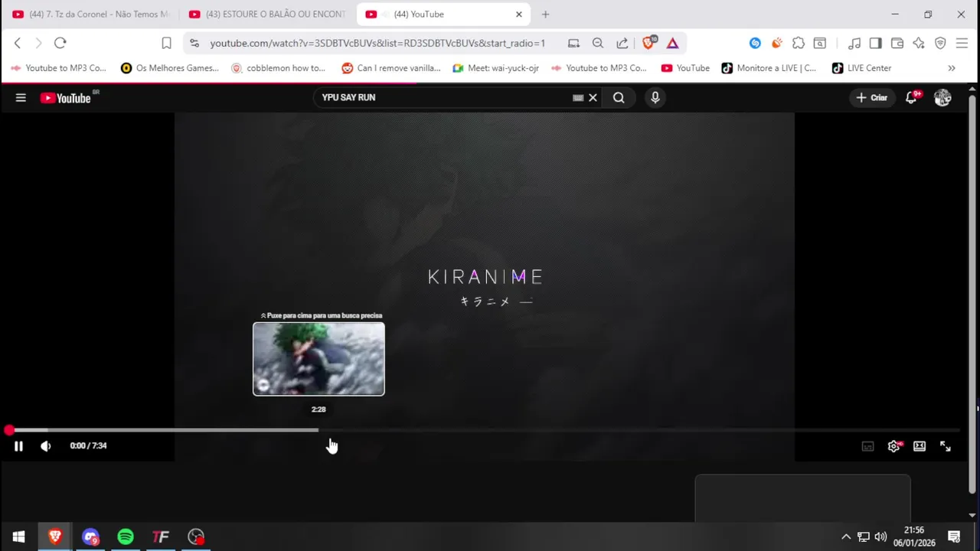This screenshot has width=980, height=551.
Task: Open extensions puzzle piece menu
Action: coord(799,43)
